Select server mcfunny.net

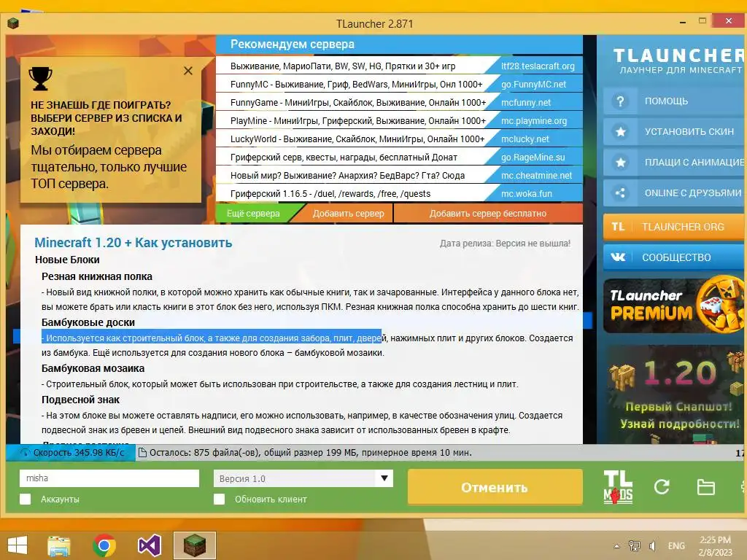pyautogui.click(x=526, y=102)
